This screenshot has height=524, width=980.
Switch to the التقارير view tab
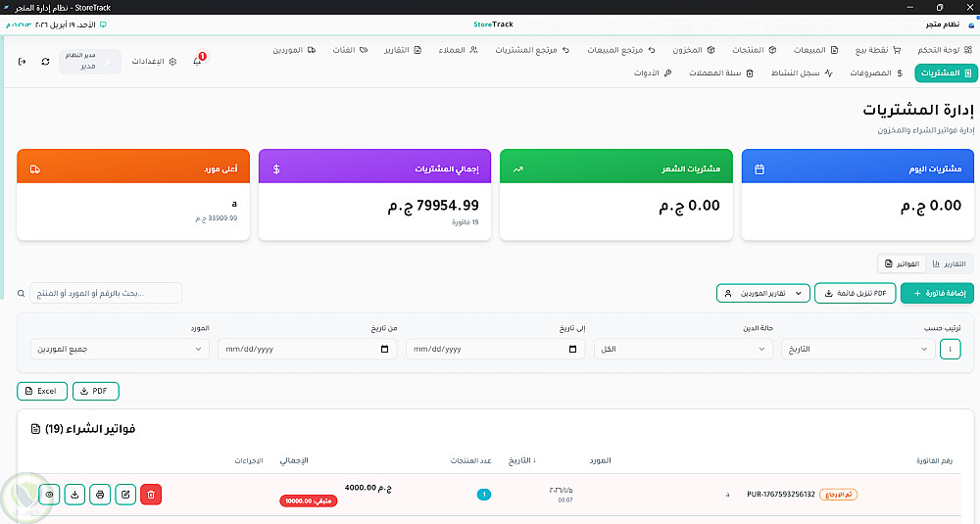[x=949, y=263]
